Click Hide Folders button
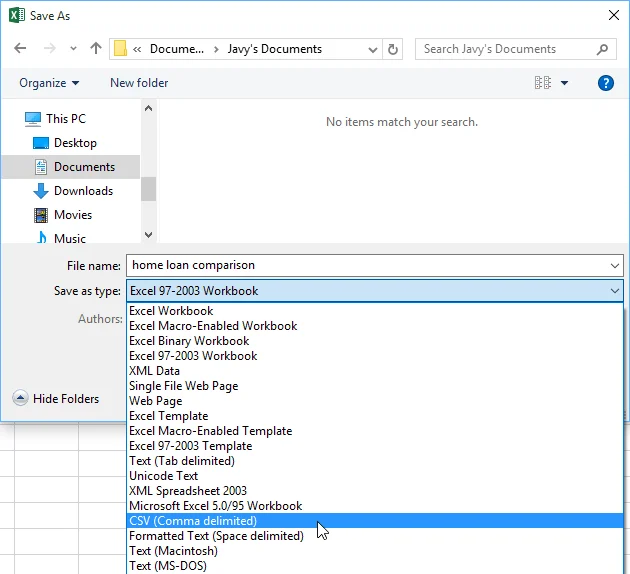This screenshot has width=630, height=574. pos(56,398)
